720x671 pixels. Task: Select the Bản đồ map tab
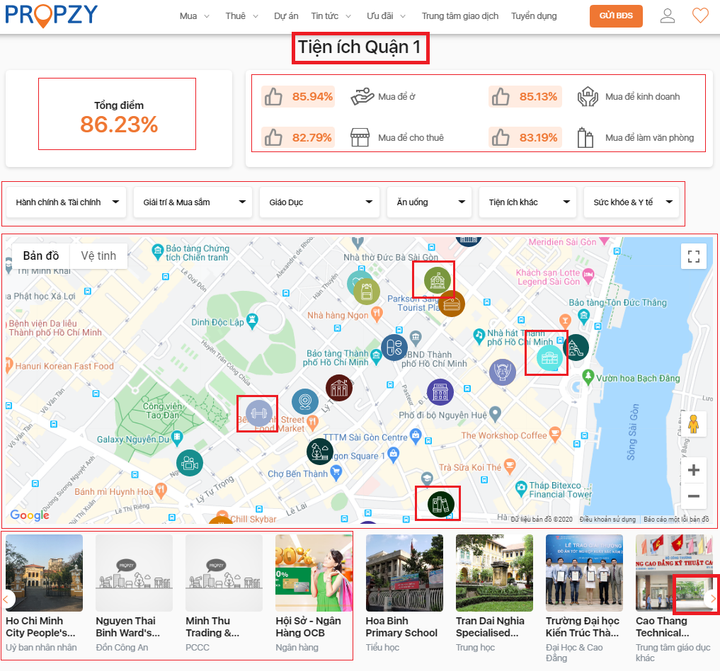coord(41,256)
